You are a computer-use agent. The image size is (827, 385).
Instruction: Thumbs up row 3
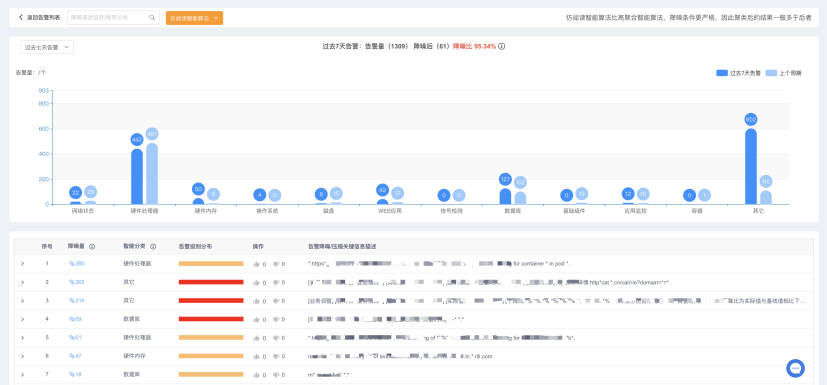pyautogui.click(x=256, y=301)
